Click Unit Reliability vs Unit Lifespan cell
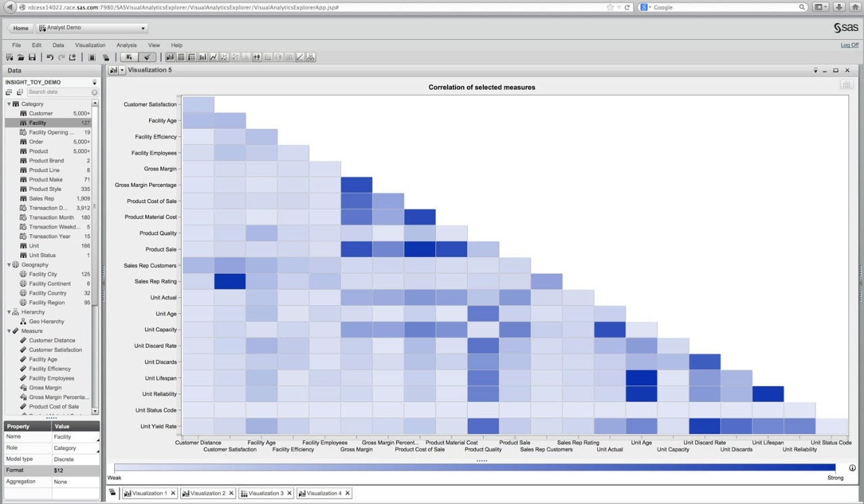The height and width of the screenshot is (504, 864). click(767, 394)
